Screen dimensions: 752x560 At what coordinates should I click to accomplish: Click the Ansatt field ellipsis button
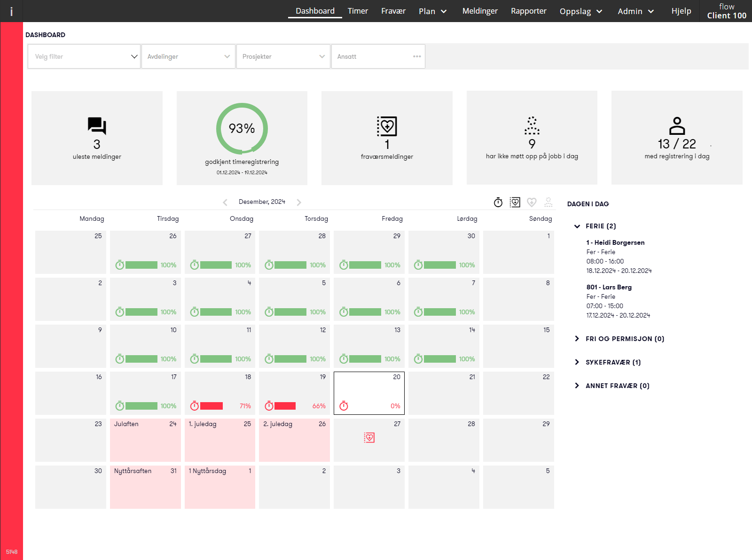point(417,56)
